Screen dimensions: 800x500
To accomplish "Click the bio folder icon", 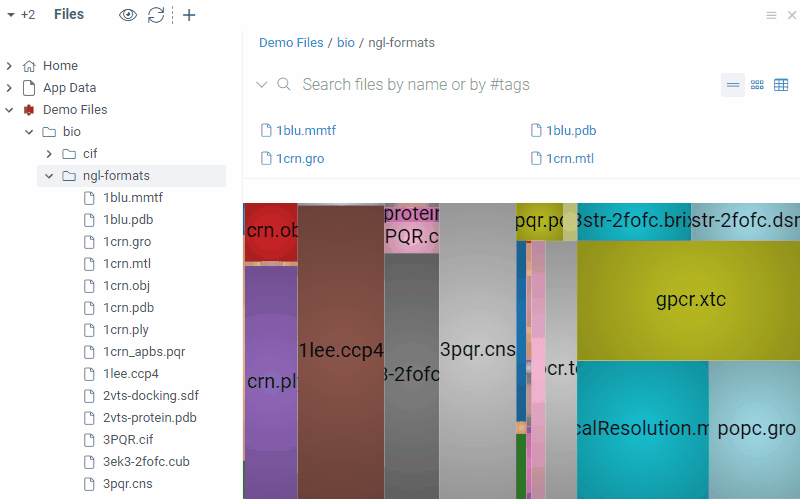I will [49, 132].
